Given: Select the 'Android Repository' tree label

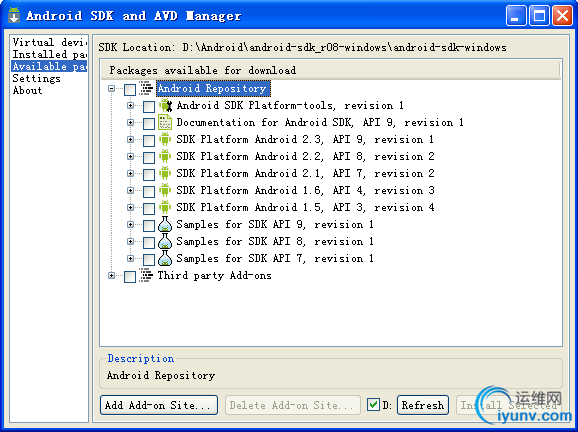Looking at the screenshot, I should coord(212,88).
